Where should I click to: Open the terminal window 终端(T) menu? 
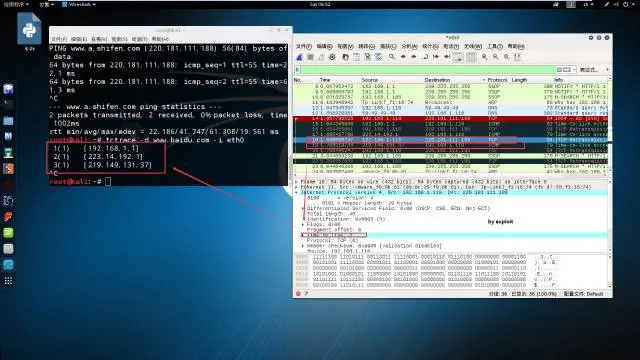pos(140,39)
